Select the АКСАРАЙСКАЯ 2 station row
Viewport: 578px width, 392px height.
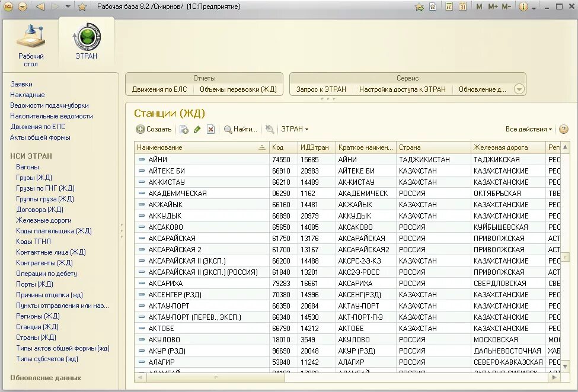(x=347, y=250)
